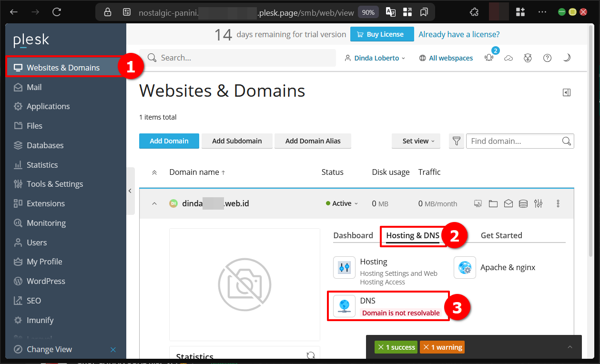The image size is (600, 364).
Task: Open Tools & Settings in sidebar
Action: tap(55, 184)
